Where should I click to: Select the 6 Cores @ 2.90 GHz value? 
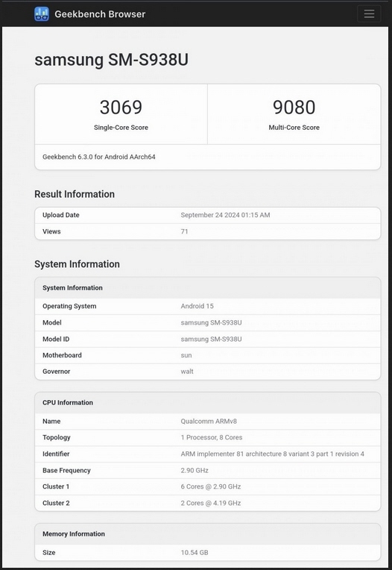[x=211, y=486]
